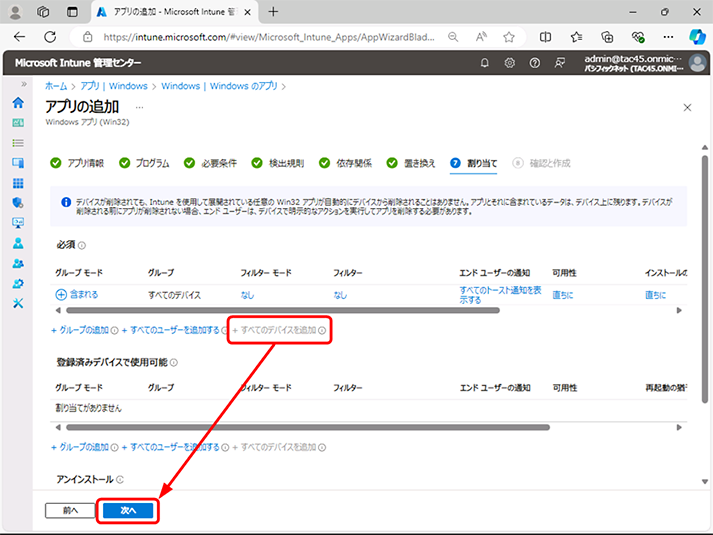Open browser zoom magnifier icon
The image size is (713, 535).
point(453,37)
